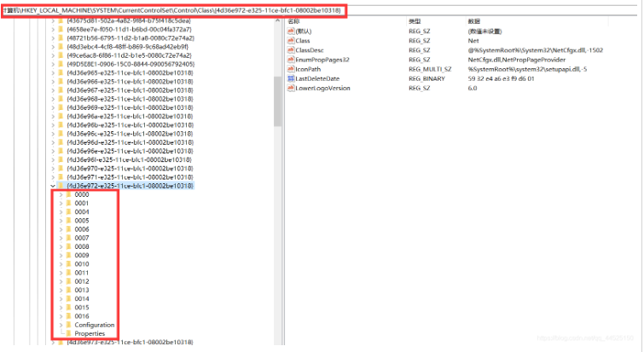Click folder icon of {4658ee7e-f050-11d1-b6bd-00c04fa372a7}
This screenshot has width=644, height=352.
point(61,30)
